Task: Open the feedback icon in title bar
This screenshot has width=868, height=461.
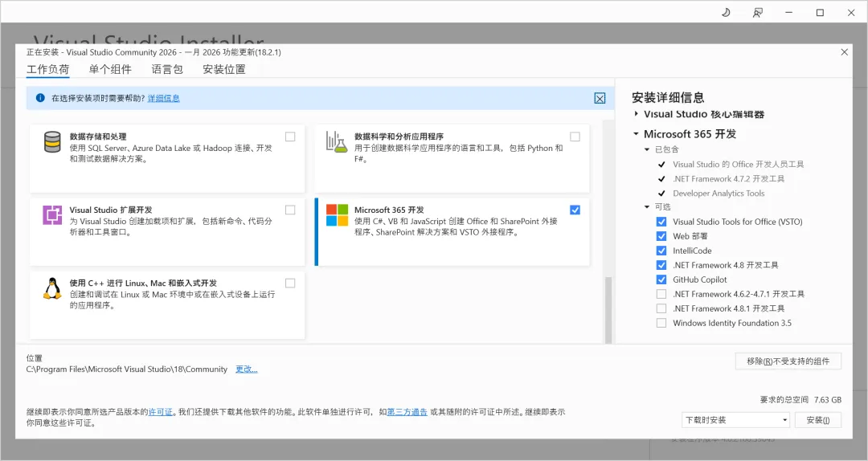Action: click(757, 12)
